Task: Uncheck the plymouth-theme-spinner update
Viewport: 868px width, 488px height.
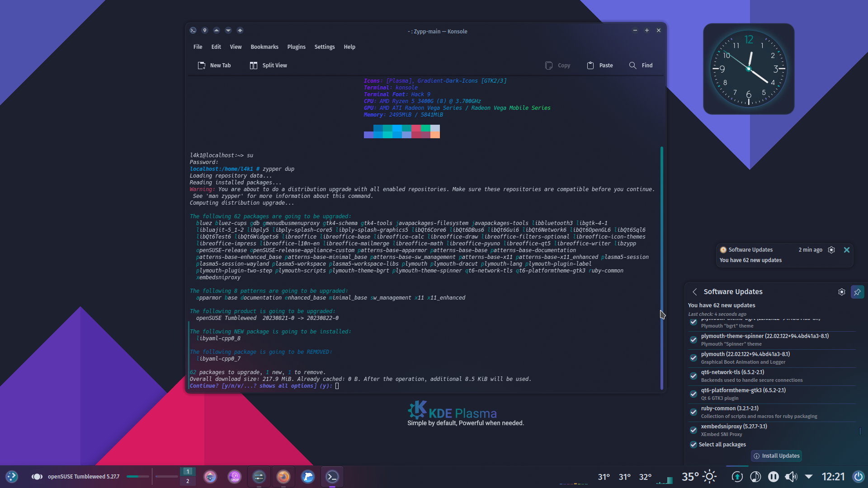Action: pos(693,340)
